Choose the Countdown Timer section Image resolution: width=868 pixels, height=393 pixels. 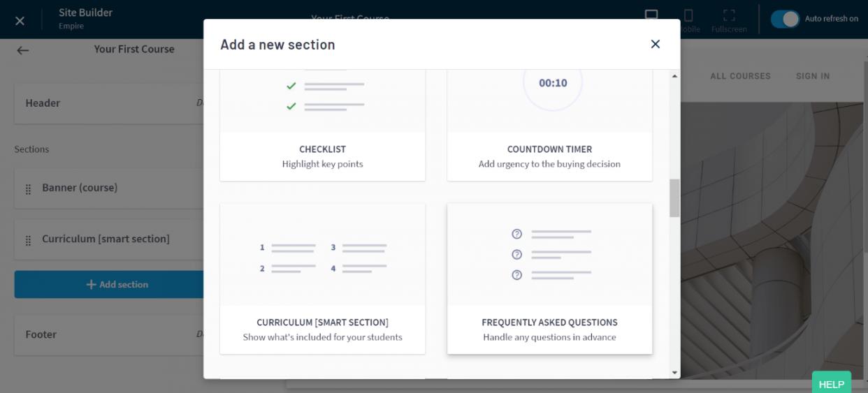(x=549, y=126)
